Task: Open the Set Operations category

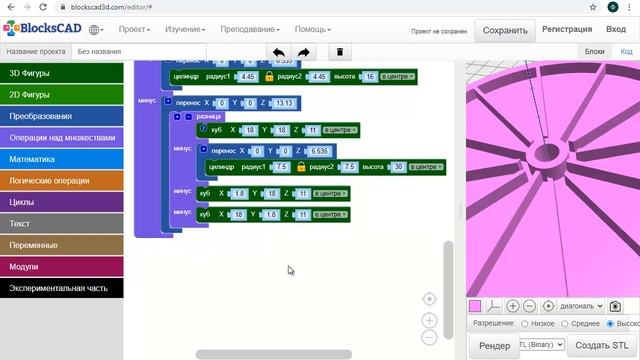Action: (62, 138)
